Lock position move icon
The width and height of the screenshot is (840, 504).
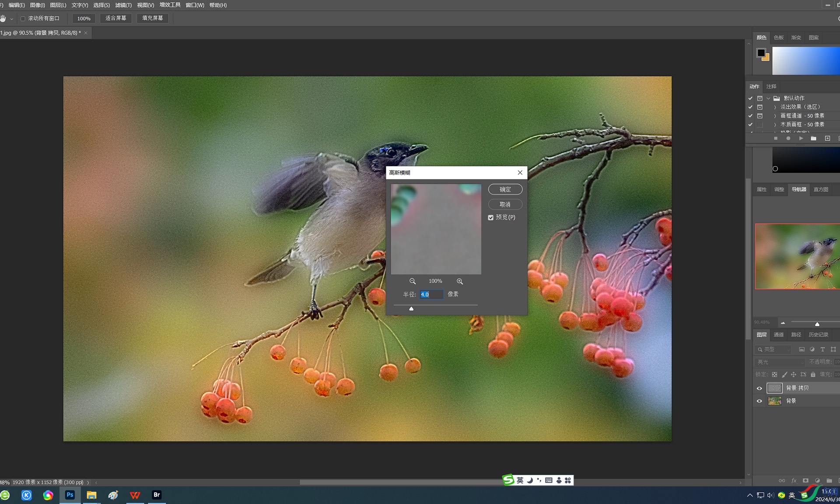[794, 374]
